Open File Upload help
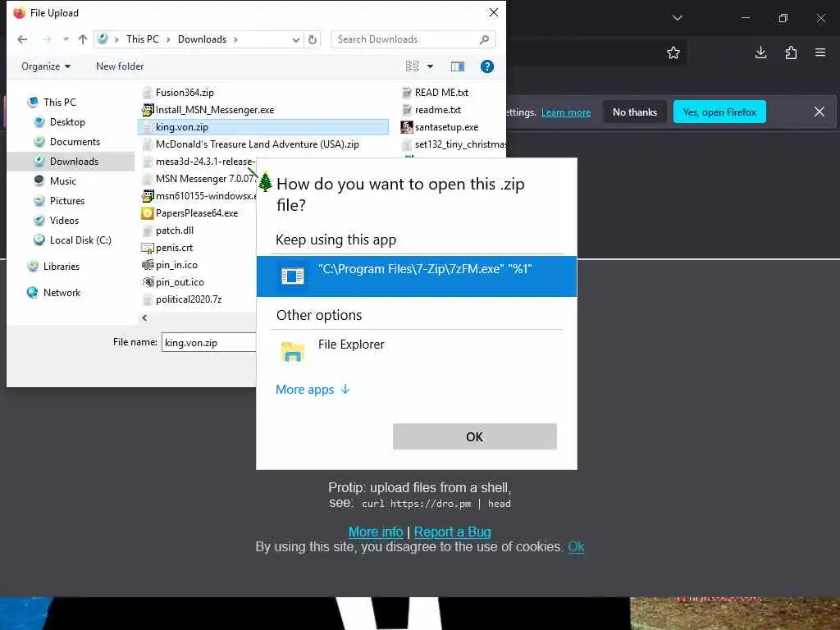This screenshot has height=630, width=840. 487,66
